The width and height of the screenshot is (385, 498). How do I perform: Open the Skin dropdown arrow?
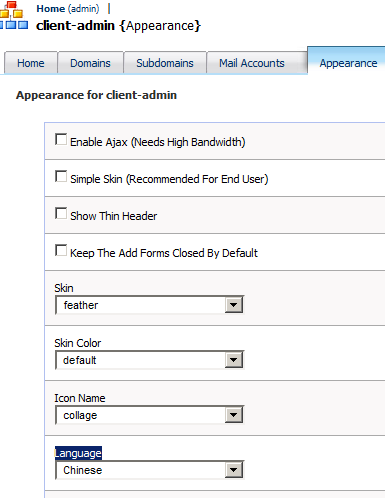tap(234, 305)
